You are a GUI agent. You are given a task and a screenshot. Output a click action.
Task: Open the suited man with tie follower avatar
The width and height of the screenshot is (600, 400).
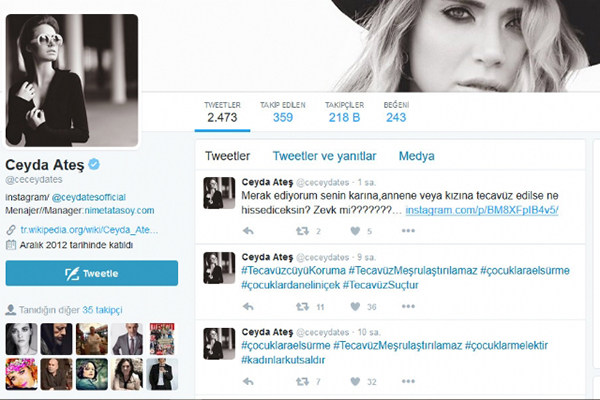coord(127,339)
